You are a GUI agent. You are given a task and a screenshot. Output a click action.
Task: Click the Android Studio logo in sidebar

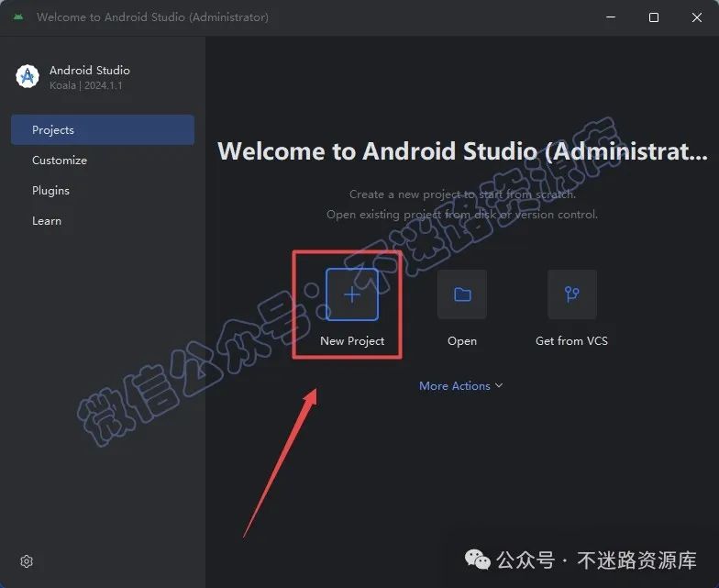tap(28, 77)
